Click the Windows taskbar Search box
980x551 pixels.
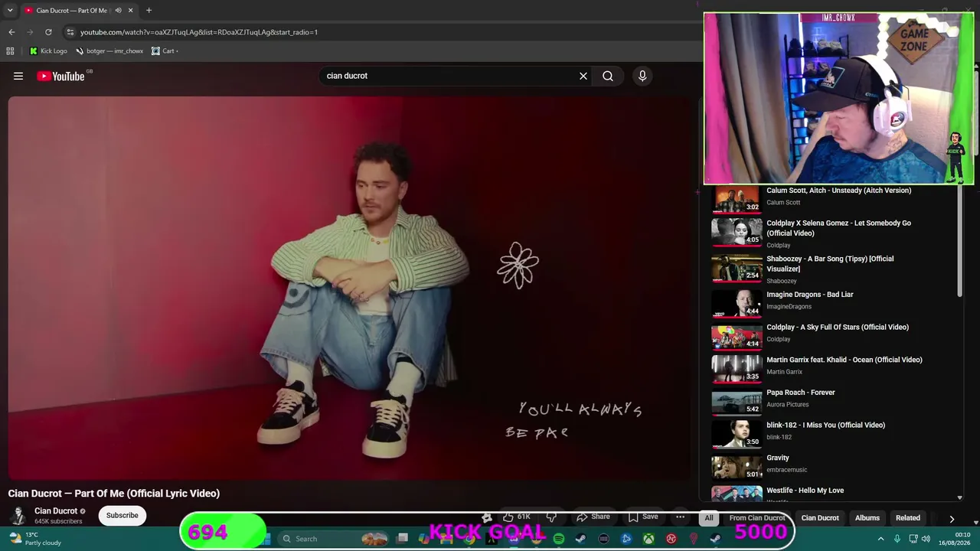[333, 539]
